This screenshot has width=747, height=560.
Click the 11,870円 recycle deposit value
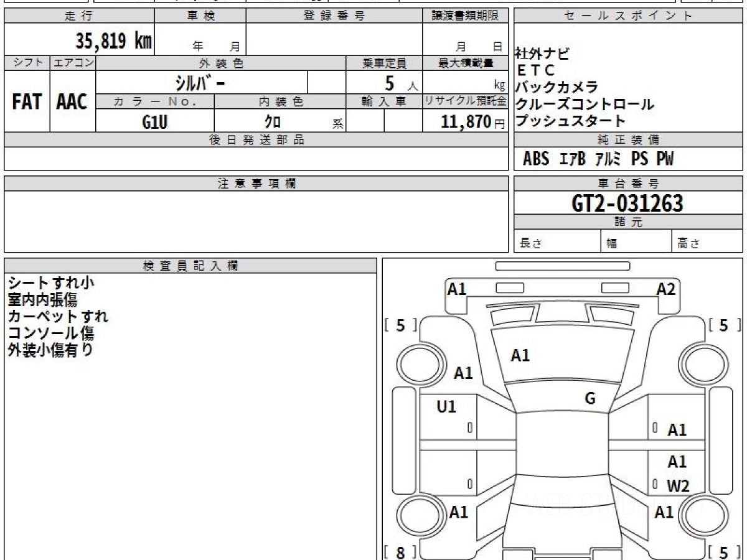point(473,122)
